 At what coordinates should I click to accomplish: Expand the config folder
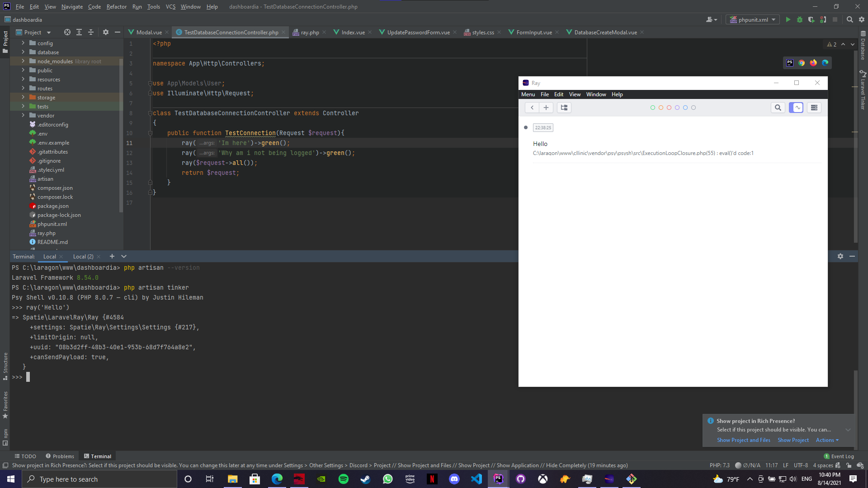23,43
